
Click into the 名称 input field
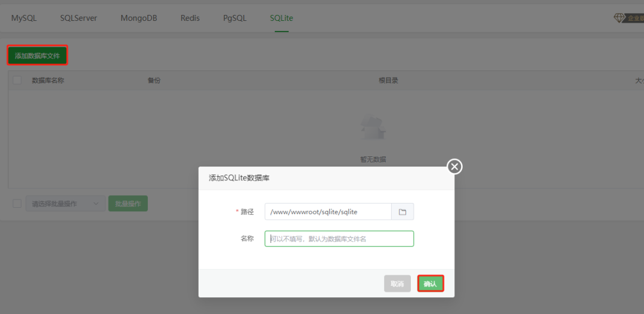tap(339, 238)
